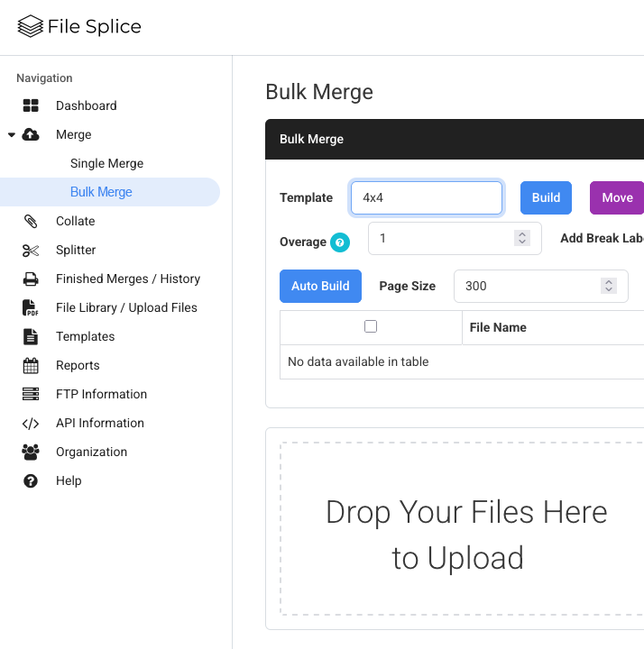Collapse the Merge menu caret
This screenshot has height=649, width=644.
point(12,135)
